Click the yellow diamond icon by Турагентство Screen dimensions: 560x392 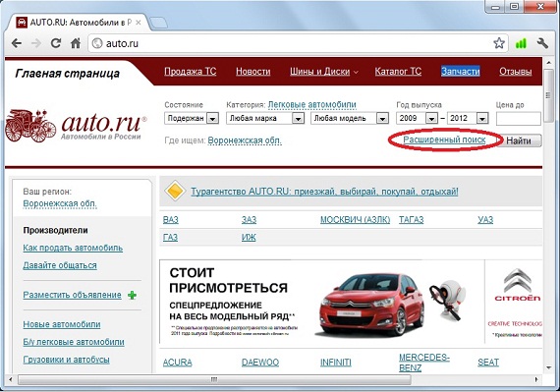pos(175,191)
